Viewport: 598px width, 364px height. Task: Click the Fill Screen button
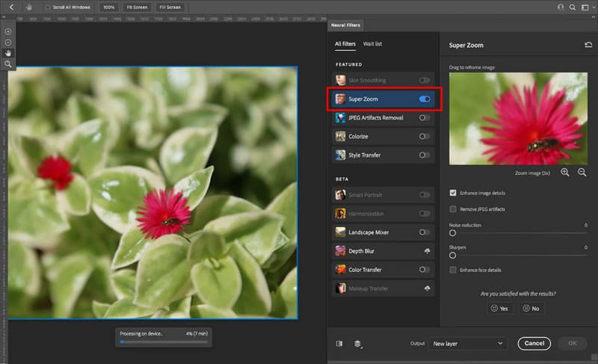click(x=170, y=7)
